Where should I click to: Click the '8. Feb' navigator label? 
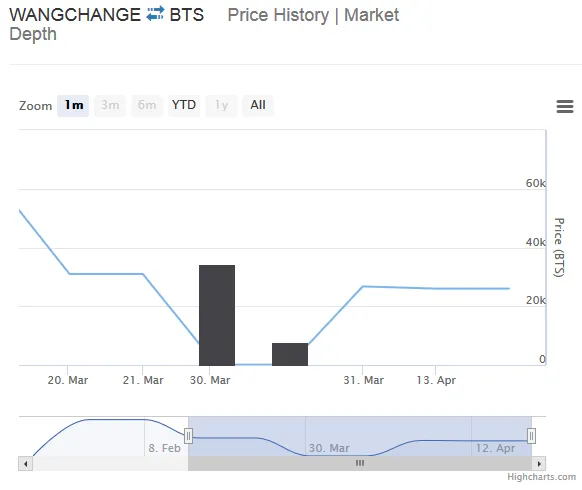coord(164,448)
